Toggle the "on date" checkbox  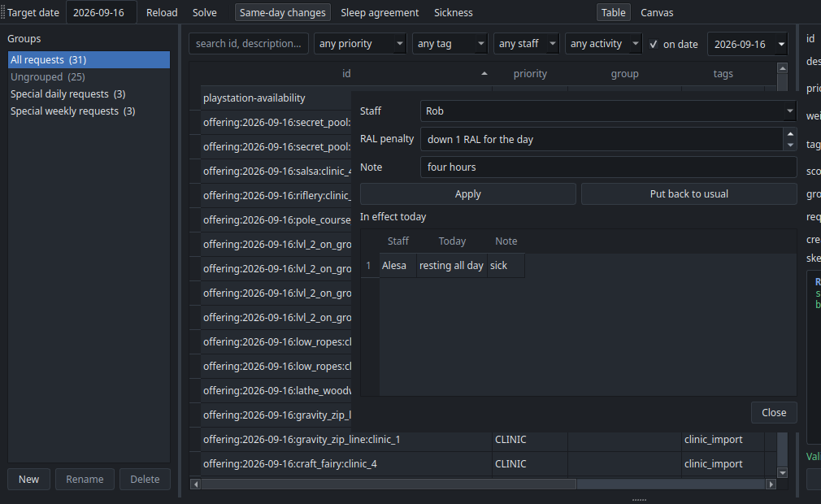pos(654,45)
